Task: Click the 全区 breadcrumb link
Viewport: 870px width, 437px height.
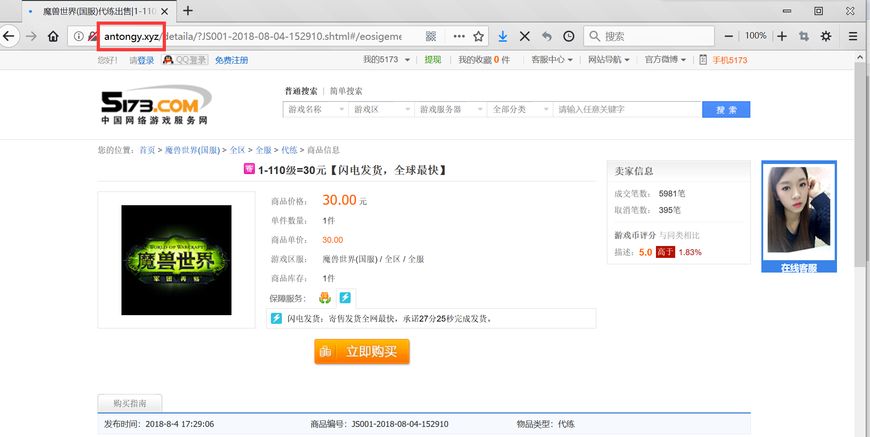Action: click(x=237, y=150)
